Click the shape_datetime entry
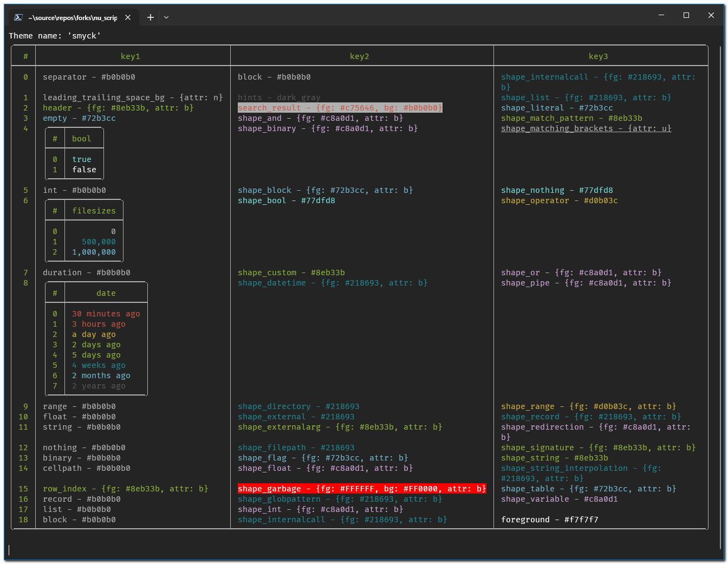 pyautogui.click(x=333, y=283)
